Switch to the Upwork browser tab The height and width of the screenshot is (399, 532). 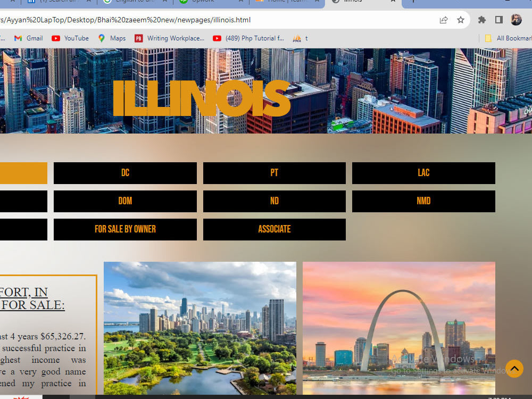pos(211,2)
